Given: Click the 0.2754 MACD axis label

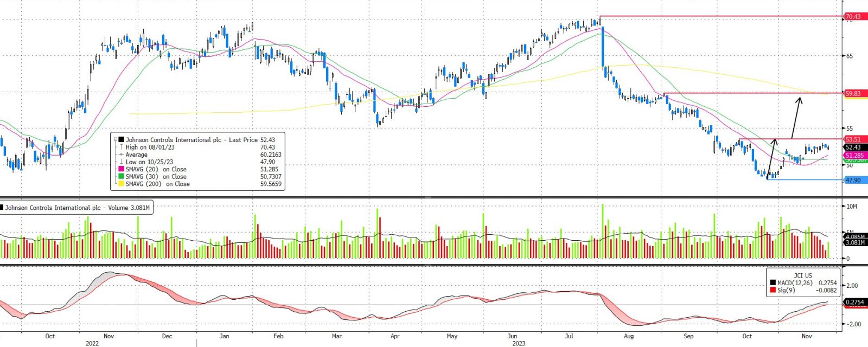Looking at the screenshot, I should coord(855,303).
